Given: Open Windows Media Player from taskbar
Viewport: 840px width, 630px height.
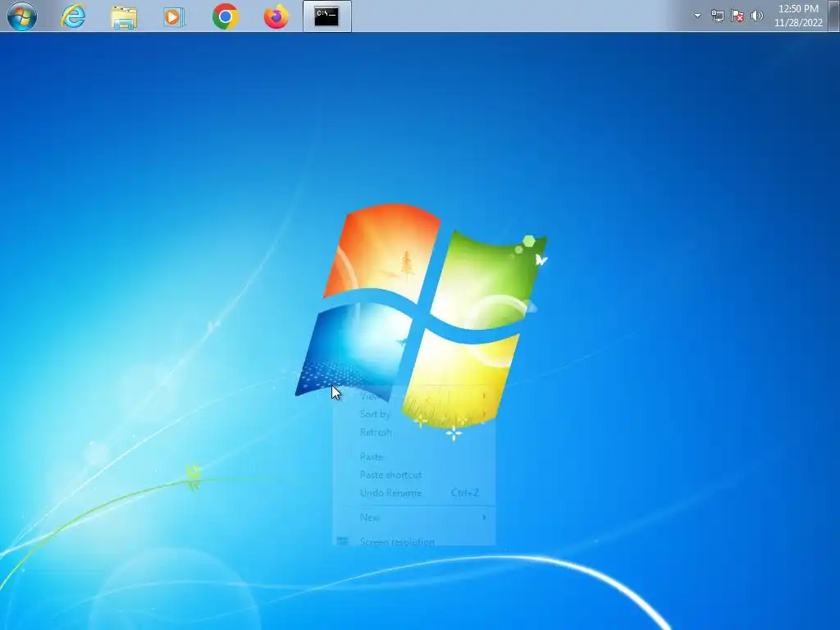Looking at the screenshot, I should click(174, 16).
